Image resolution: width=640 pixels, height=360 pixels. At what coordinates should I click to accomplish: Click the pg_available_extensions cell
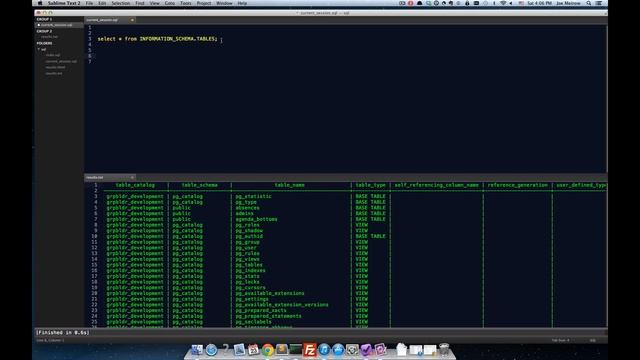(x=270, y=293)
